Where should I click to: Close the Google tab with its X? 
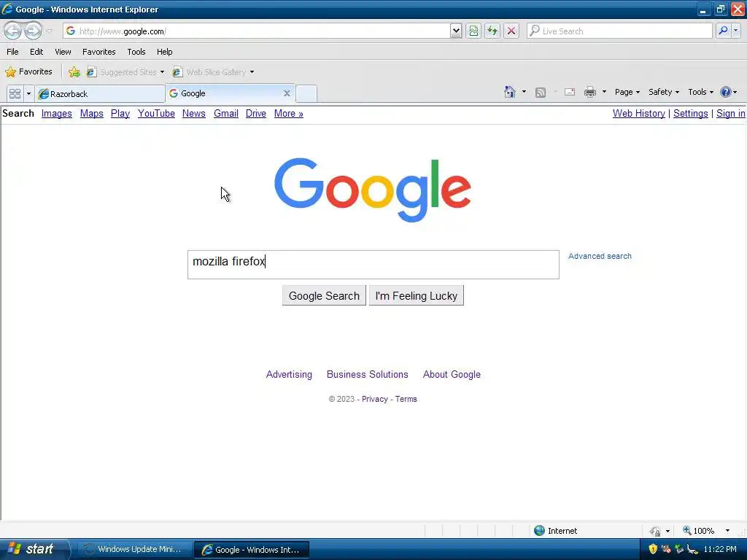pos(287,93)
